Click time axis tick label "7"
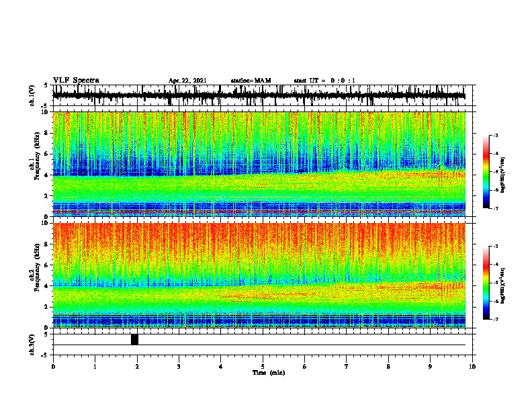532x411 pixels. click(x=347, y=367)
